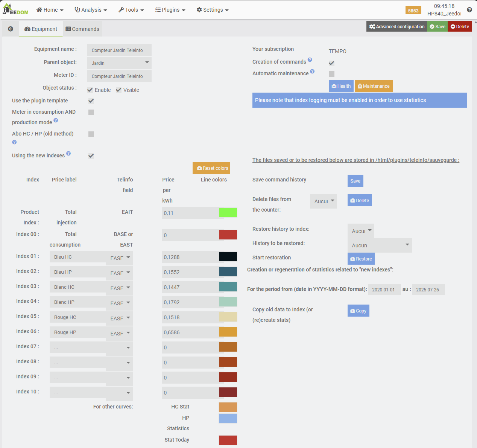Open the Plugins menu
477x448 pixels.
170,10
